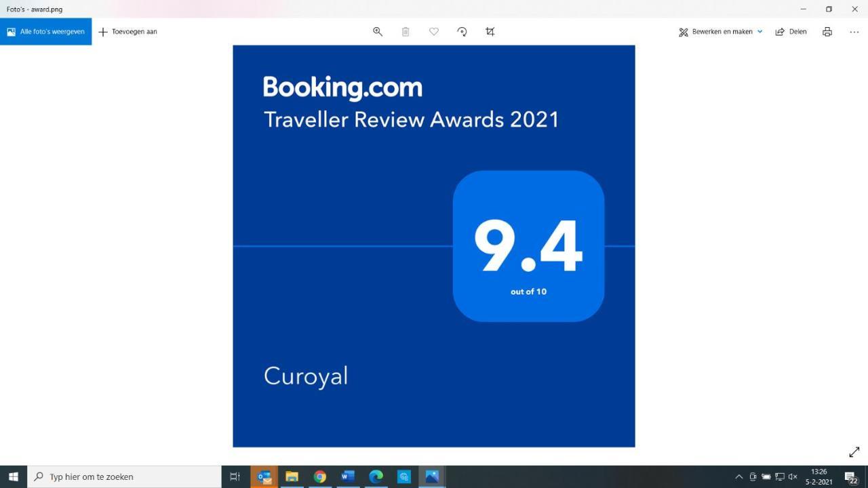The height and width of the screenshot is (488, 868).
Task: Open the network icon in system tray
Action: tap(780, 476)
